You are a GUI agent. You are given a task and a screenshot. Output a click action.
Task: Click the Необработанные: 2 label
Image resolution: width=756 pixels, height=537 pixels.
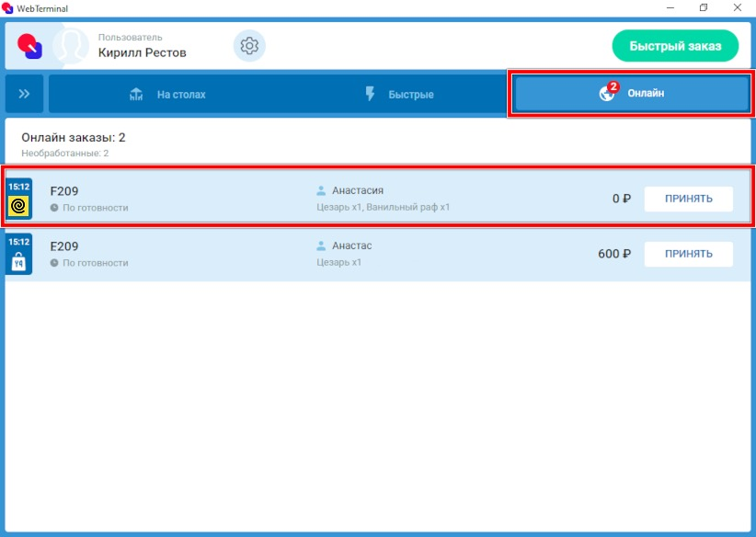click(65, 154)
